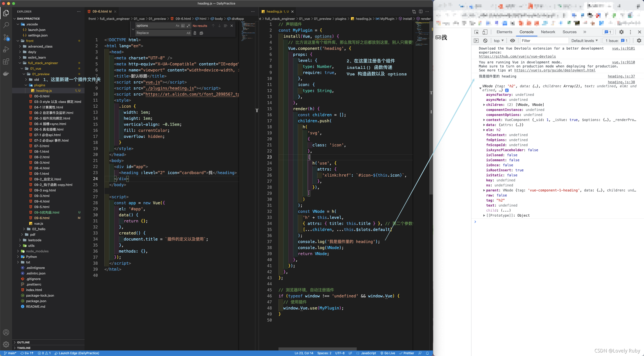Toggle Match Case in find widget
Image resolution: width=644 pixels, height=356 pixels.
[177, 26]
